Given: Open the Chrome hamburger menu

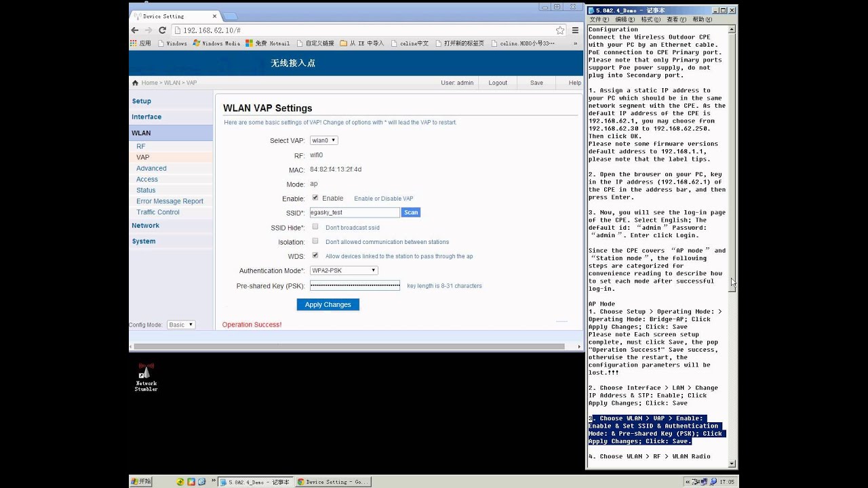Looking at the screenshot, I should 575,30.
